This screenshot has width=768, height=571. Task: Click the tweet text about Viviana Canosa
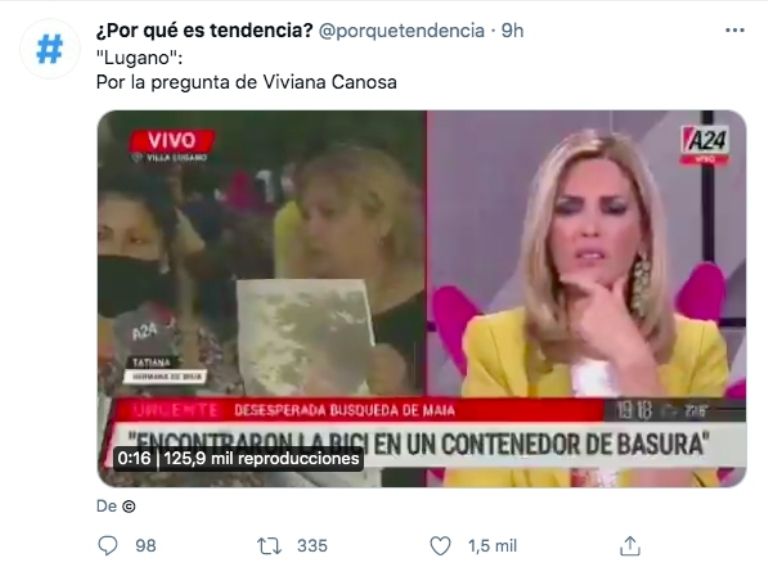pos(246,82)
